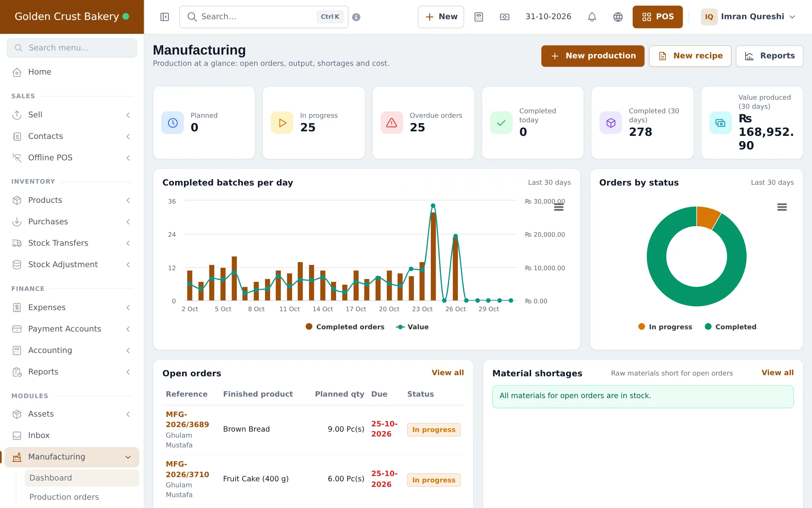Expand the Accounting menu
Image resolution: width=812 pixels, height=508 pixels.
pos(71,350)
